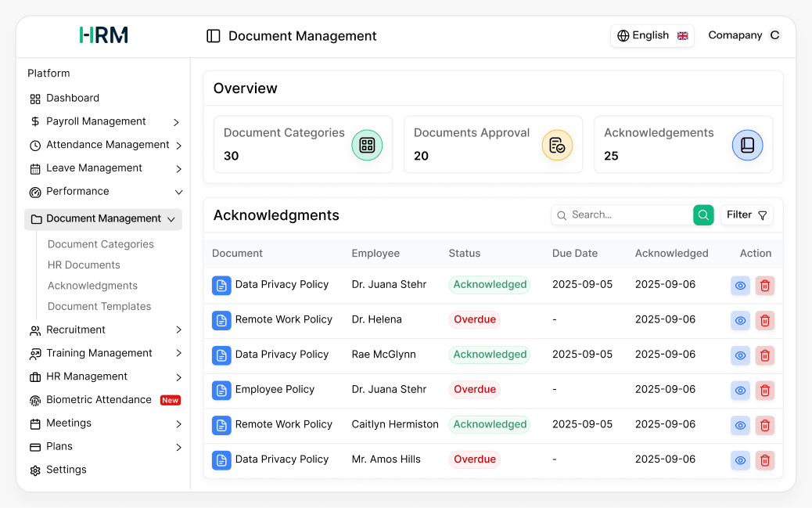Click the Document Categories card icon

[x=367, y=145]
